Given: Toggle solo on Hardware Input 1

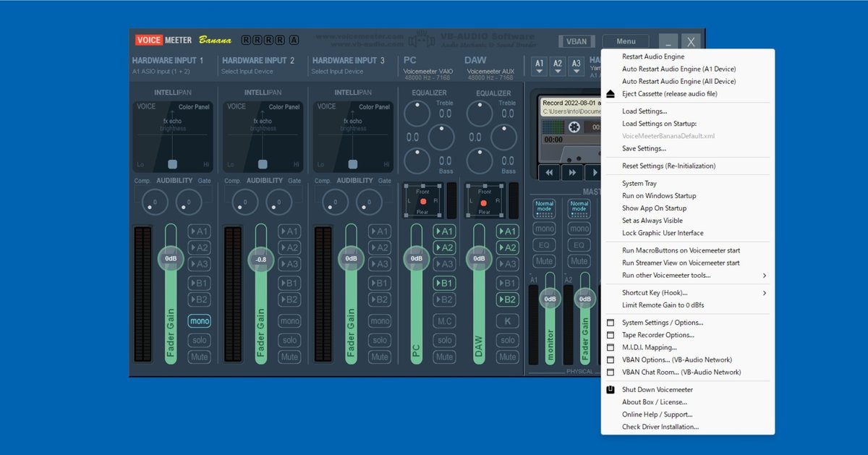Looking at the screenshot, I should point(199,340).
